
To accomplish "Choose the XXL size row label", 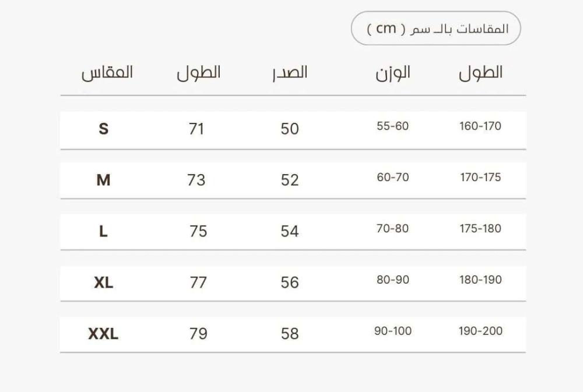I will 103,334.
